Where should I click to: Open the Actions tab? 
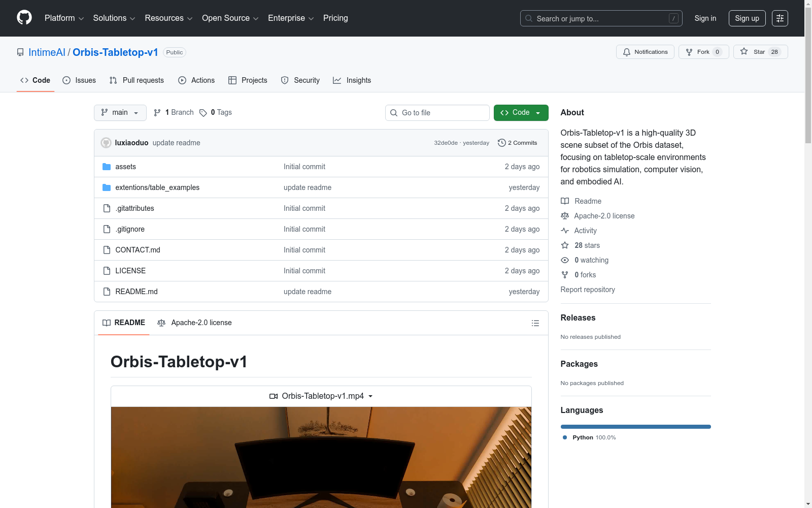[x=196, y=80]
